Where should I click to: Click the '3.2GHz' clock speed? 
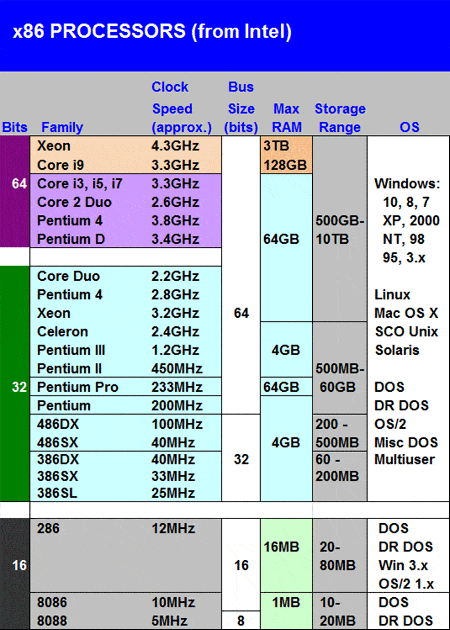pos(175,313)
